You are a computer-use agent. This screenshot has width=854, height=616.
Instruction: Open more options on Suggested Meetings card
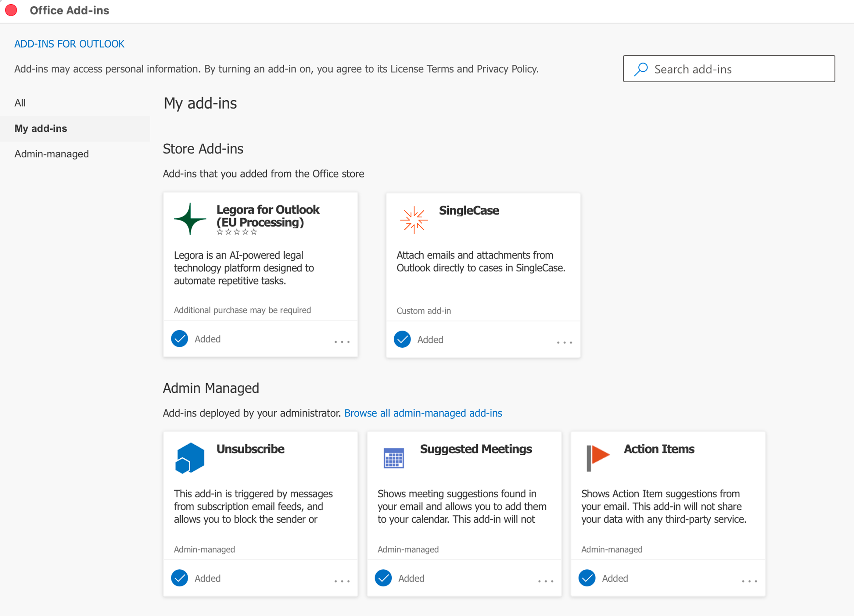click(x=546, y=581)
